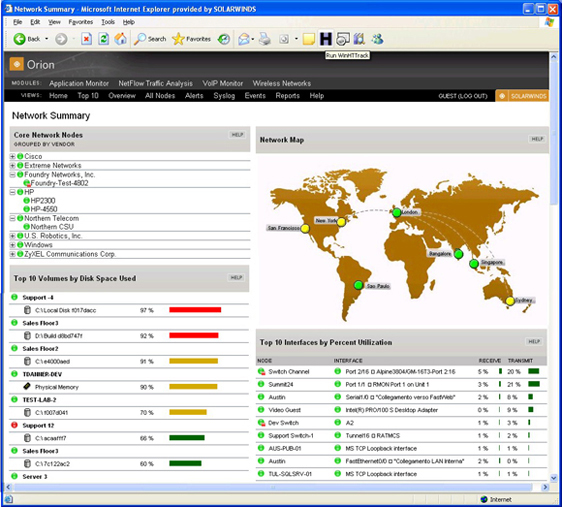This screenshot has width=562, height=507.
Task: Click the Run WinHTTrack 'H' icon
Action: coord(325,39)
